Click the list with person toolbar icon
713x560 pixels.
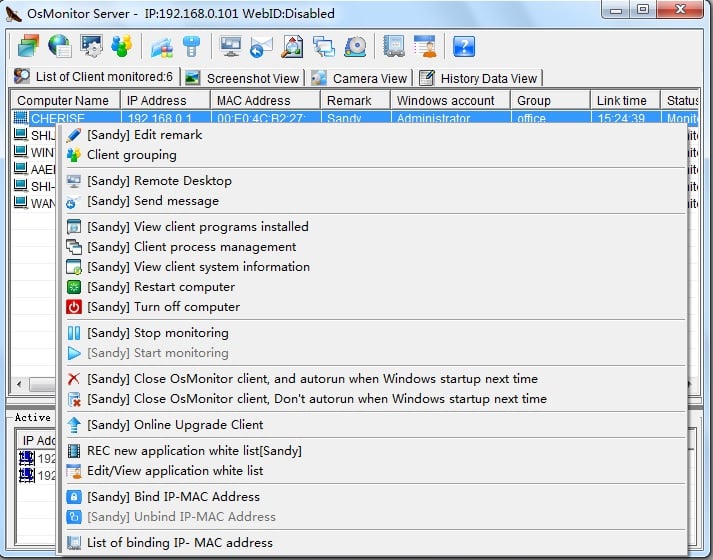click(425, 46)
